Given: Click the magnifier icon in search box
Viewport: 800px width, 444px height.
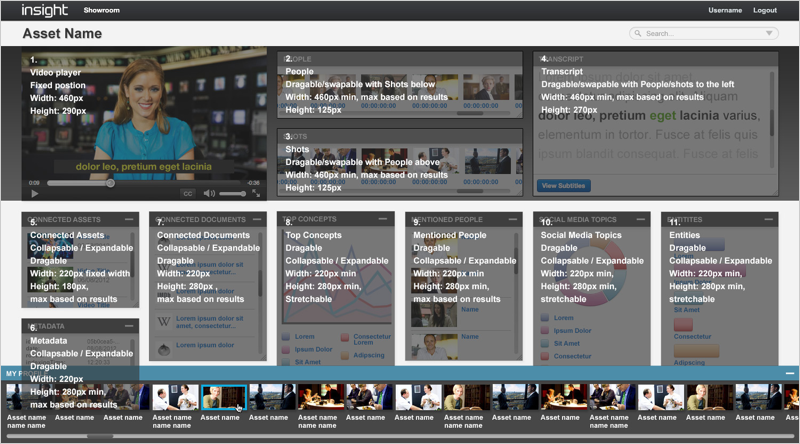Looking at the screenshot, I should (x=638, y=33).
